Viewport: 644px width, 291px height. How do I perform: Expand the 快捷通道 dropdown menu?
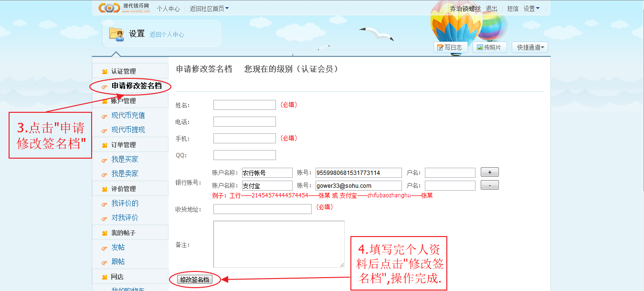(529, 47)
